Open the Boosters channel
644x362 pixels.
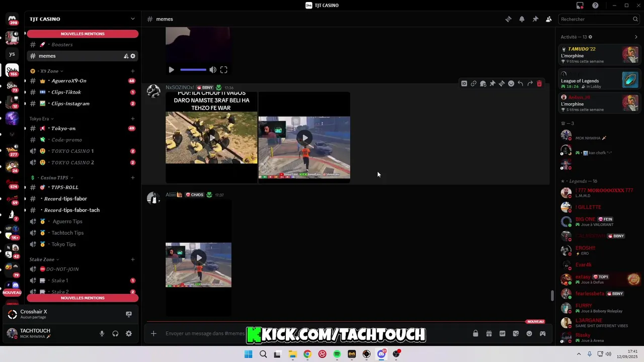(x=83, y=44)
